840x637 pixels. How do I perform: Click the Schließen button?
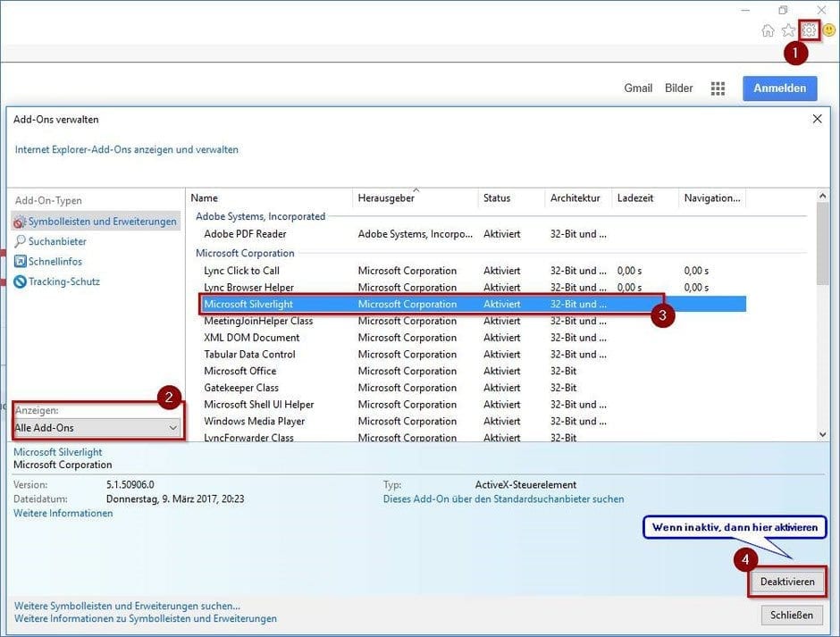coord(791,615)
